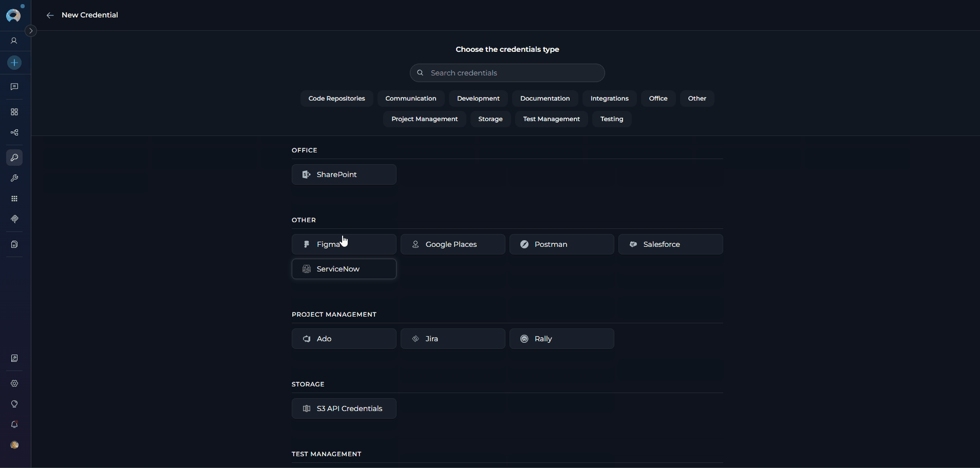Choose the Postman credential type
Image resolution: width=980 pixels, height=468 pixels.
[x=562, y=244]
